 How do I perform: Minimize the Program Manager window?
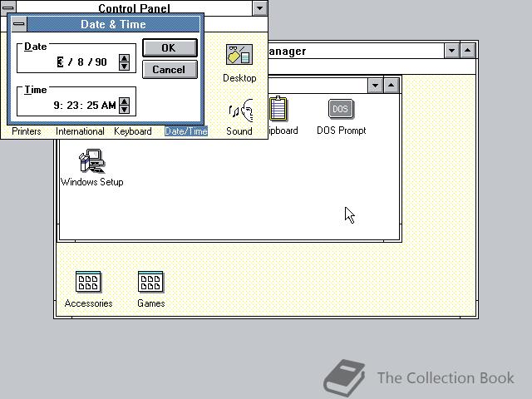tap(452, 51)
